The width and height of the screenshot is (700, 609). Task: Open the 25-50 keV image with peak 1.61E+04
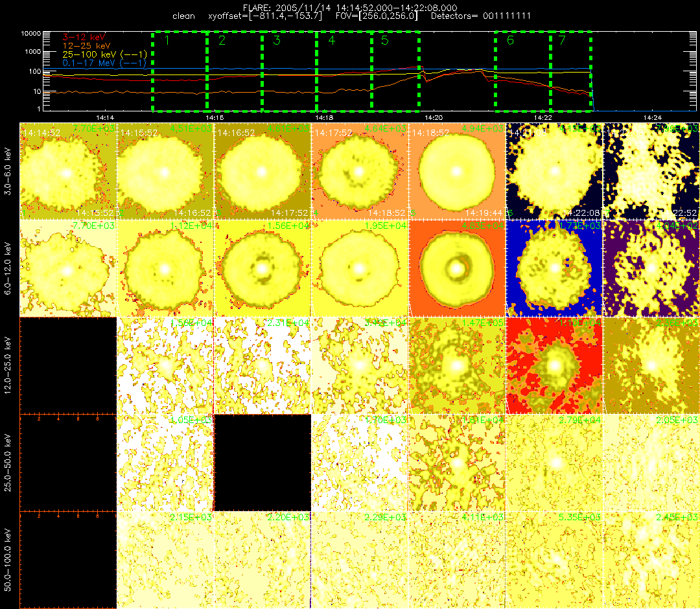[x=457, y=463]
